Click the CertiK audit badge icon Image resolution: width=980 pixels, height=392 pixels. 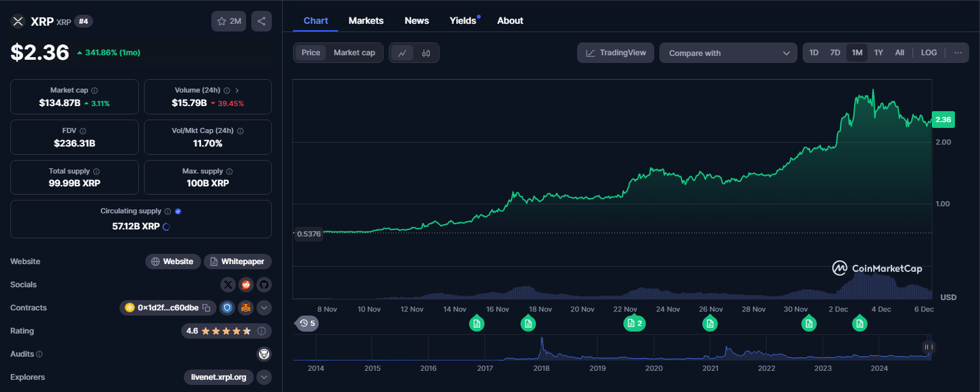[263, 354]
